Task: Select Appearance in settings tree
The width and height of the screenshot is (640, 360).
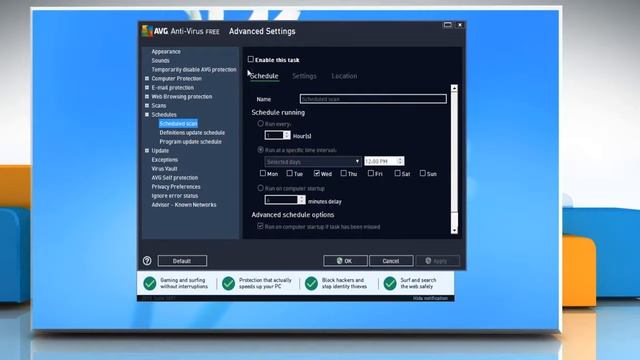Action: click(x=166, y=51)
